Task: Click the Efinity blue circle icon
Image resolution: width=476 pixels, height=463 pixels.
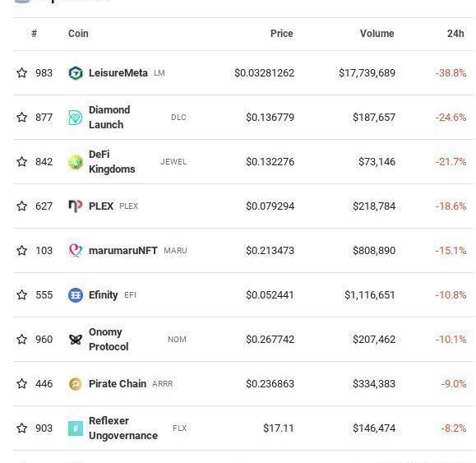Action: tap(76, 295)
